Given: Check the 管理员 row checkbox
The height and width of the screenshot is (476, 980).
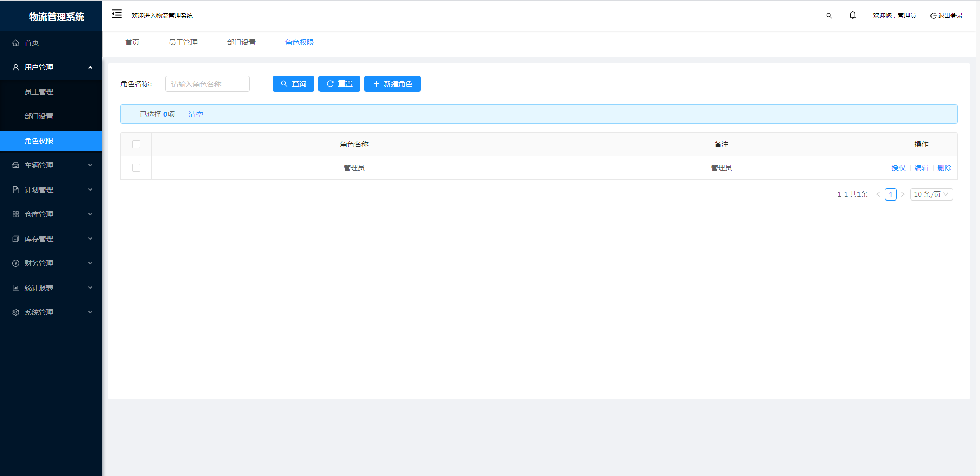Looking at the screenshot, I should pyautogui.click(x=136, y=168).
